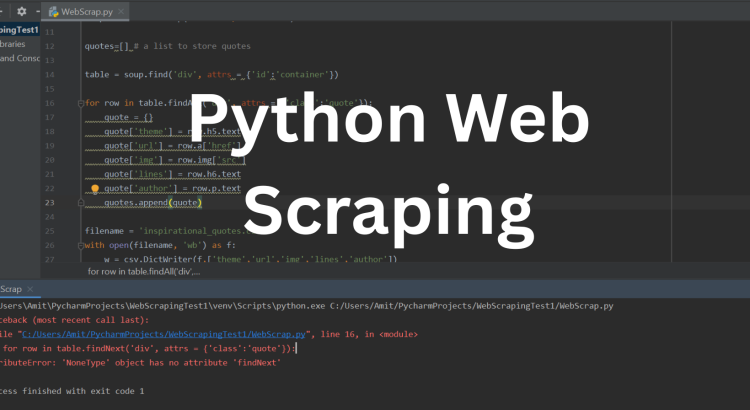Open the WebScrap.py file link in traceback
Screen dimensions: 750x410
tap(164, 334)
